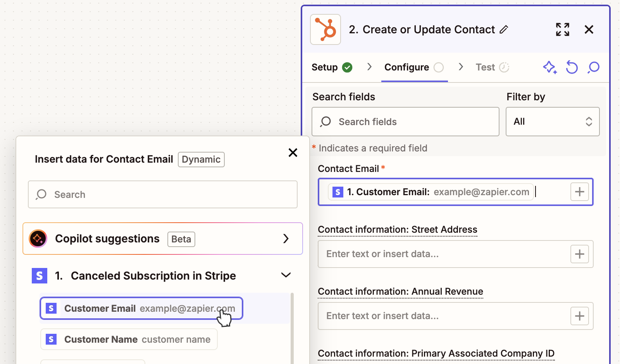Open the AI sparkle assistant icon
The height and width of the screenshot is (364, 620).
pos(550,67)
